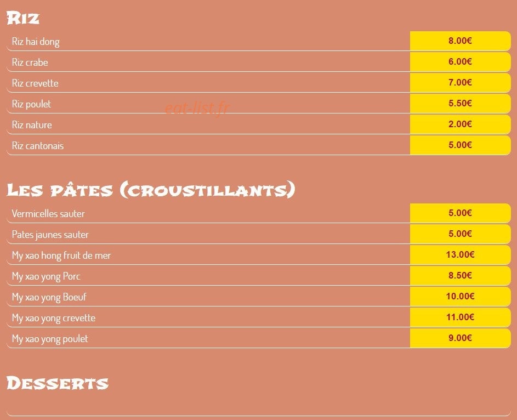Click the 13.00€ price for fruit de mer
The image size is (517, 420).
point(460,254)
